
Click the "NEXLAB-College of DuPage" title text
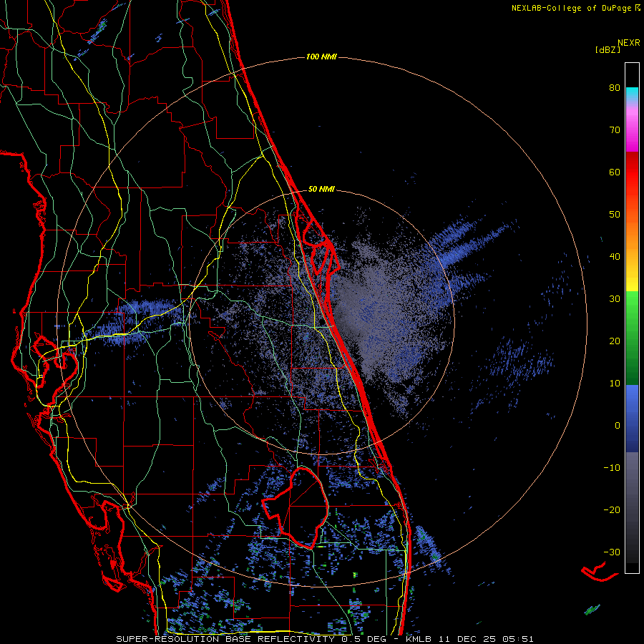(571, 8)
